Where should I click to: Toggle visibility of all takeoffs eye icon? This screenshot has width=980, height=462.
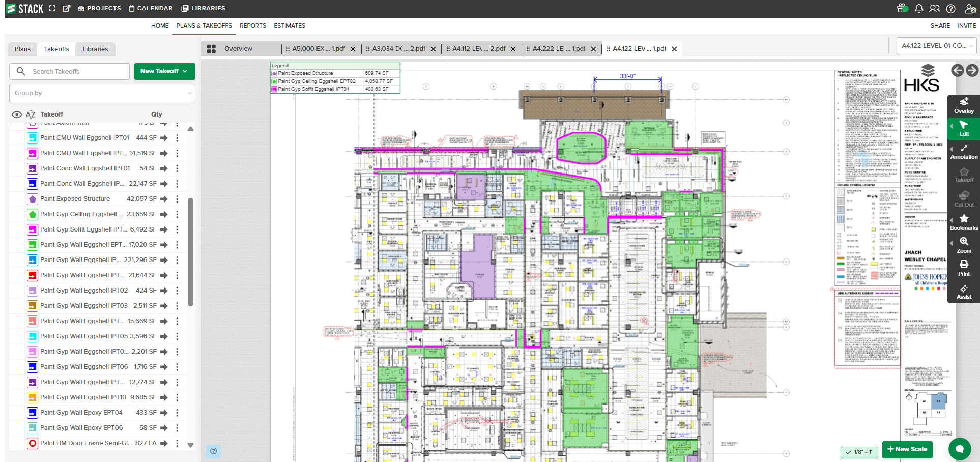pos(17,114)
